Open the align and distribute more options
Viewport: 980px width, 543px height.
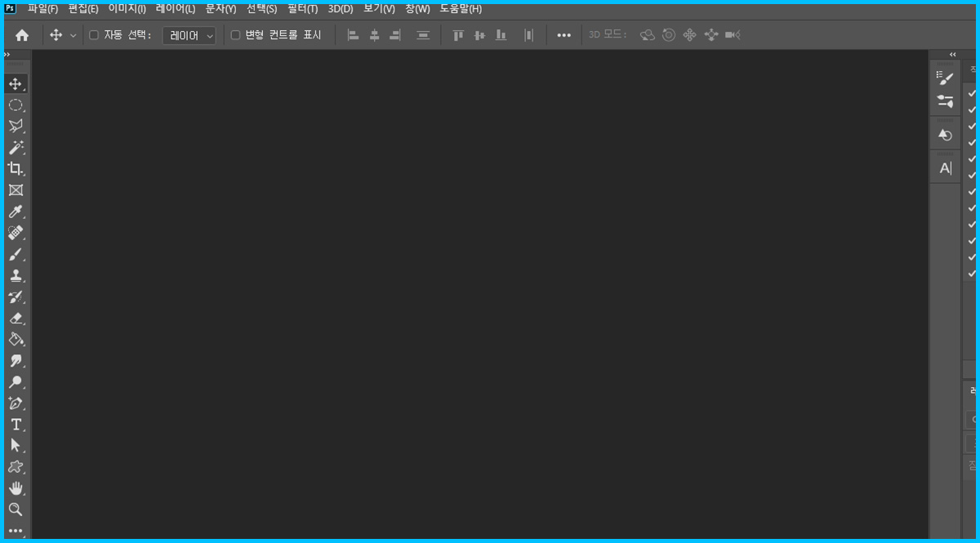click(563, 35)
